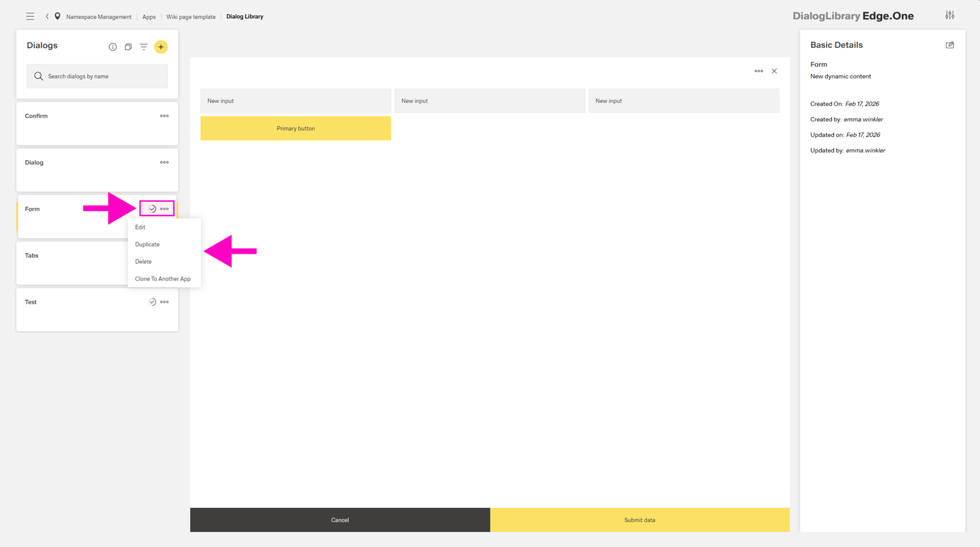Open preview panel's three-dot options

758,71
